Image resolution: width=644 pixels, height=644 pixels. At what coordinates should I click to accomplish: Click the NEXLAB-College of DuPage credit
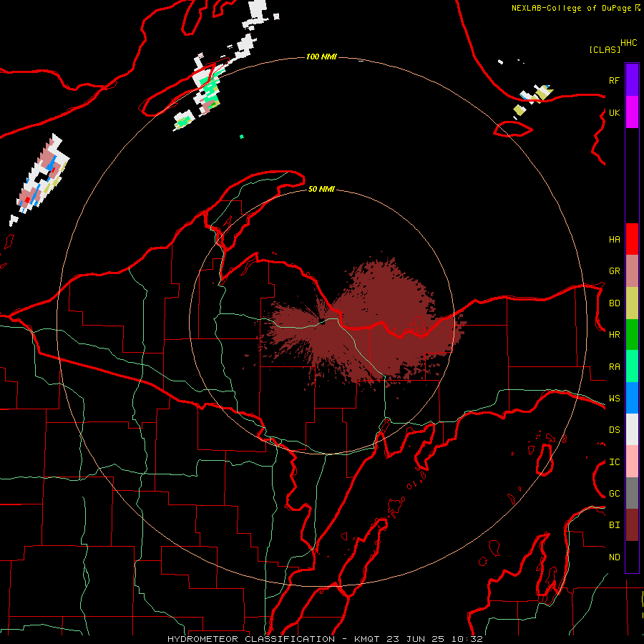575,8
